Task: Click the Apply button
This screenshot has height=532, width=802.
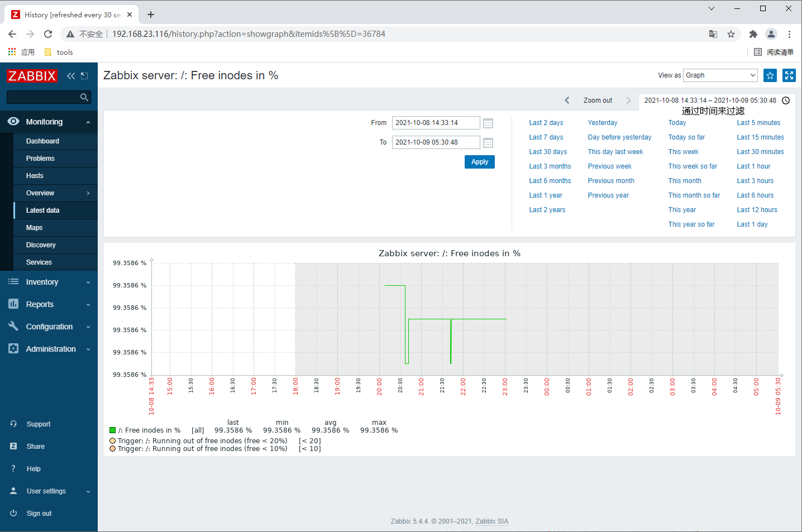Action: point(480,162)
